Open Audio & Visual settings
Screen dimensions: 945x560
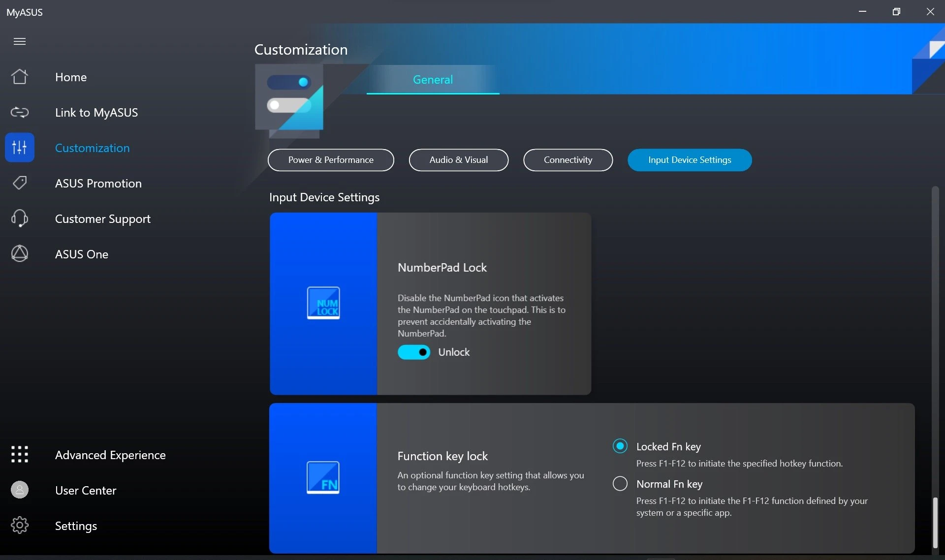tap(459, 160)
